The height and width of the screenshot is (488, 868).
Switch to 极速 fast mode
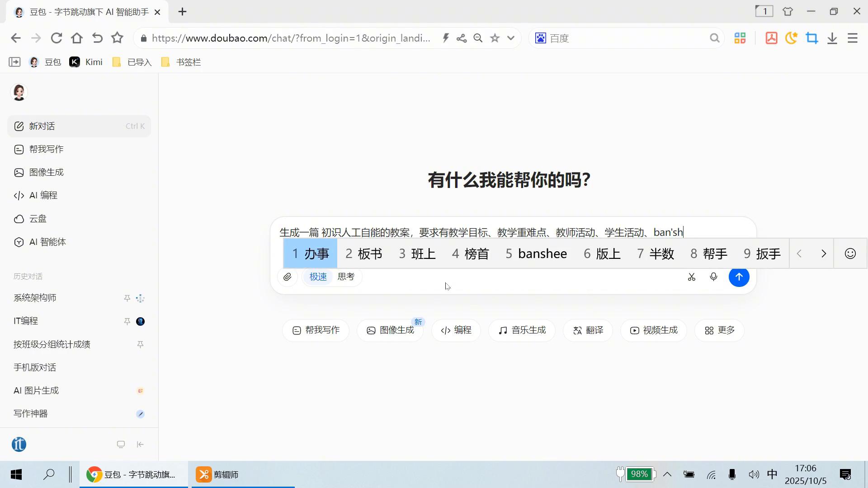[318, 277]
